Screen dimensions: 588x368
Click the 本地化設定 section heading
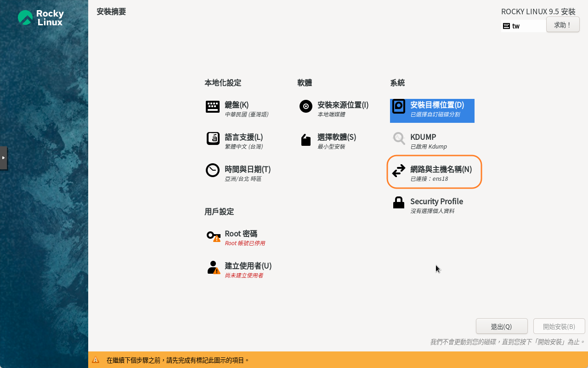point(223,83)
